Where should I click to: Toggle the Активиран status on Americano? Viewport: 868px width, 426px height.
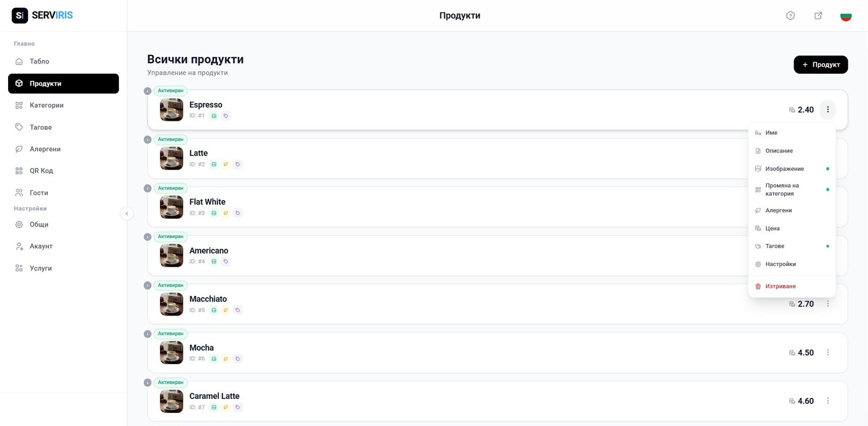pyautogui.click(x=170, y=237)
